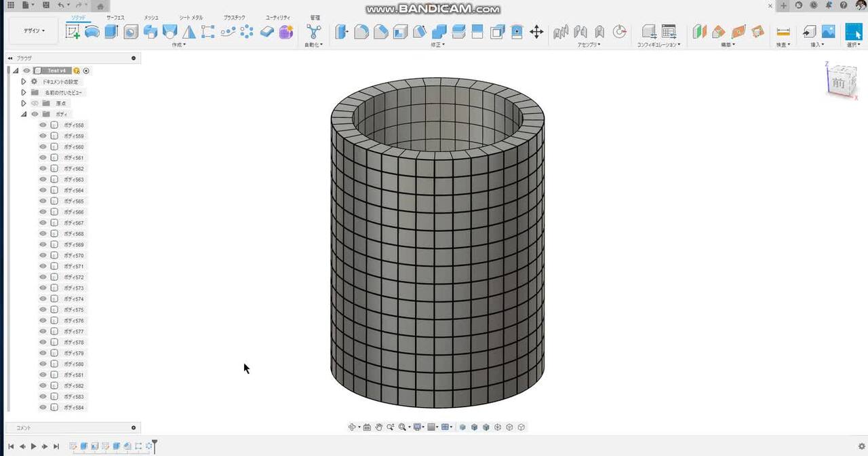Select the Combine tool

(x=439, y=31)
